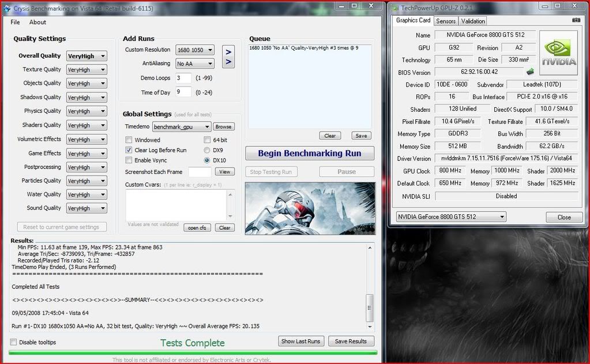Click the NVIDIA logo image

click(x=558, y=52)
